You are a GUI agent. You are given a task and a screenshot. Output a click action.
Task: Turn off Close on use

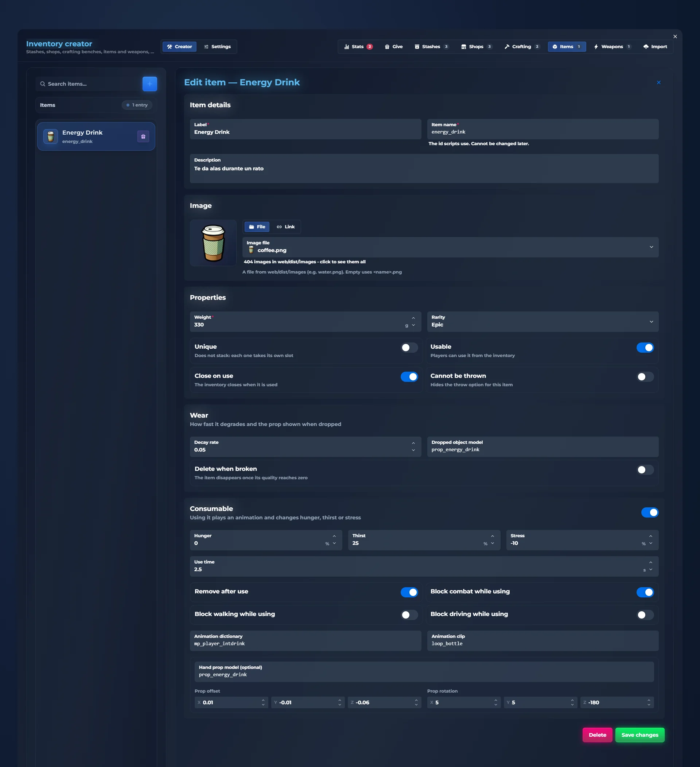[409, 377]
